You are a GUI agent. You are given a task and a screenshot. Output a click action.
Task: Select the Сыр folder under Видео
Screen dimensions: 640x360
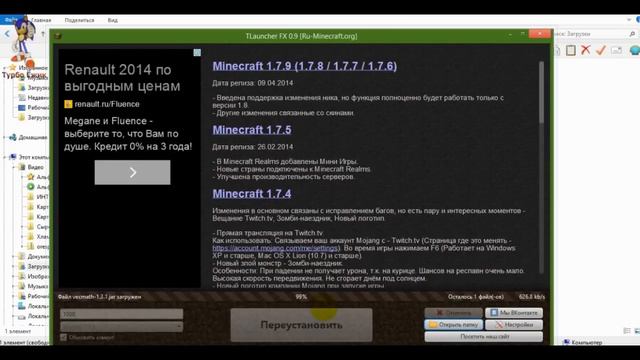click(38, 227)
